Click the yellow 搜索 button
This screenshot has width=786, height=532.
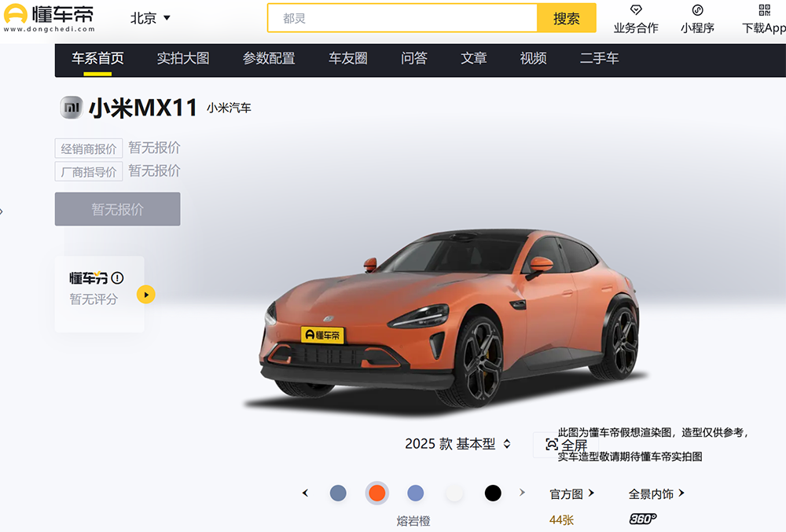567,18
